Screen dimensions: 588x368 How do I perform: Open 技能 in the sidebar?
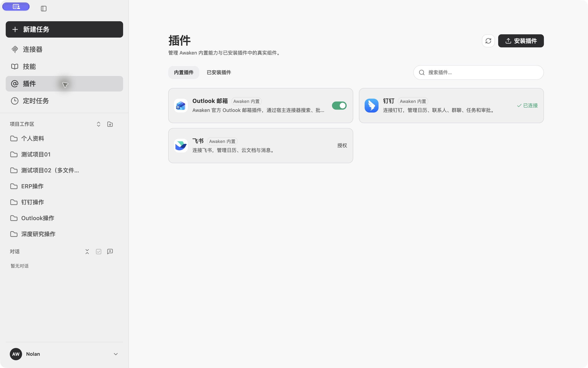click(65, 66)
